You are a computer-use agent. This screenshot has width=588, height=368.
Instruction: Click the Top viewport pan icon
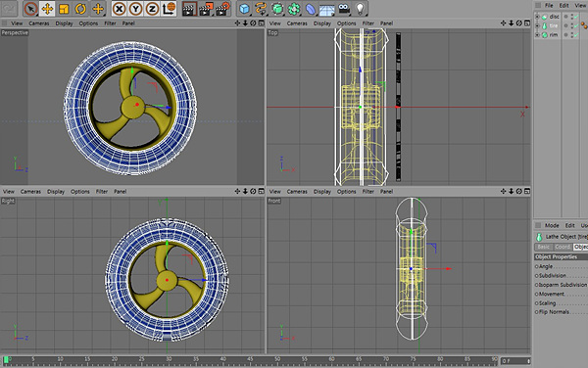coord(504,23)
